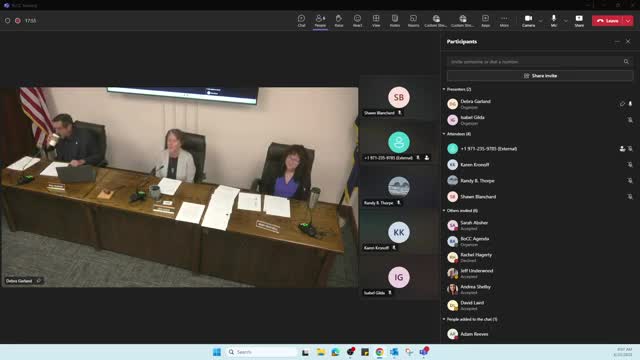Click Isabel Gilda IG video tile
This screenshot has height=360, width=640.
tap(399, 278)
